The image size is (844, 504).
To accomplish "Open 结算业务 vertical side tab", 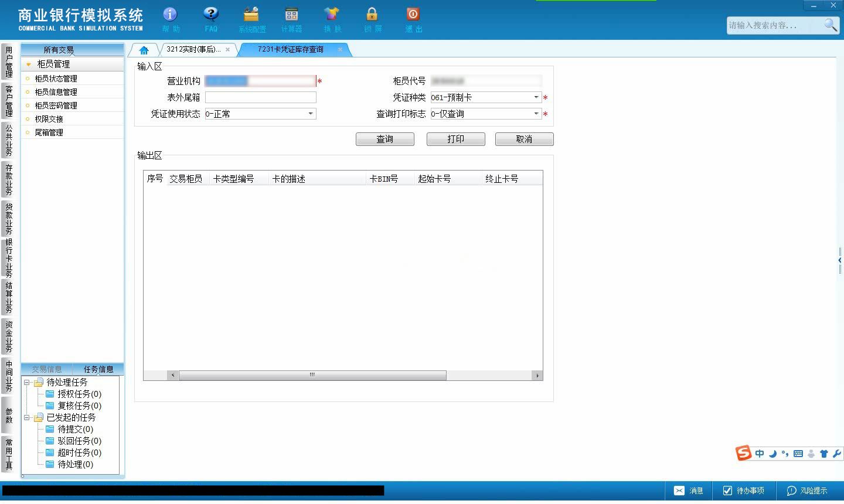I will click(x=8, y=298).
